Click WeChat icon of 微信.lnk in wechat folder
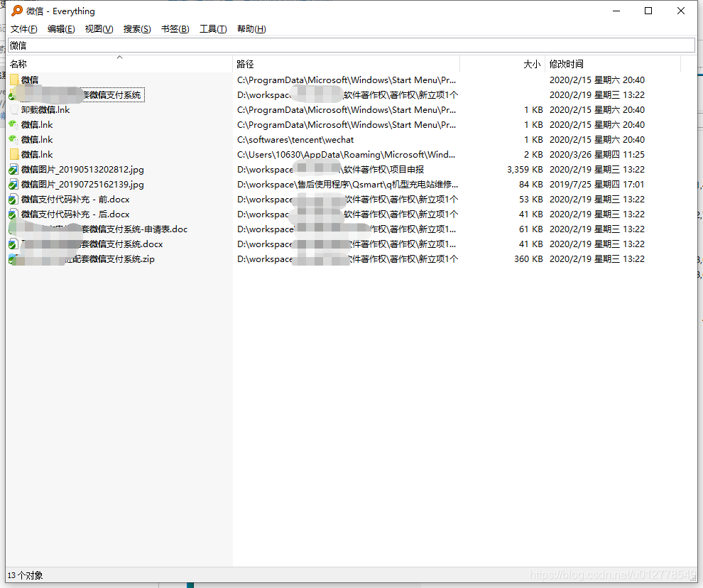The height and width of the screenshot is (588, 703). [14, 139]
